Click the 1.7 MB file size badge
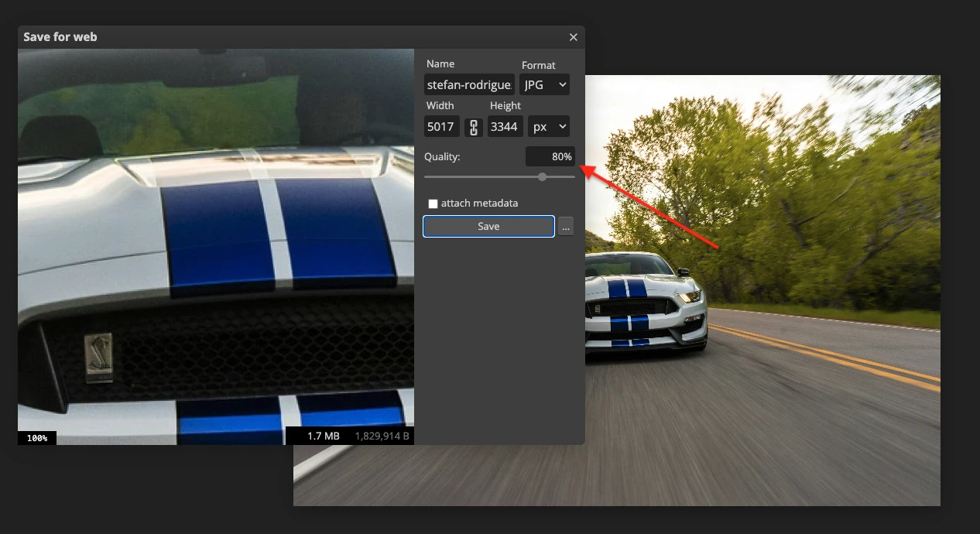The image size is (980, 534). tap(323, 436)
